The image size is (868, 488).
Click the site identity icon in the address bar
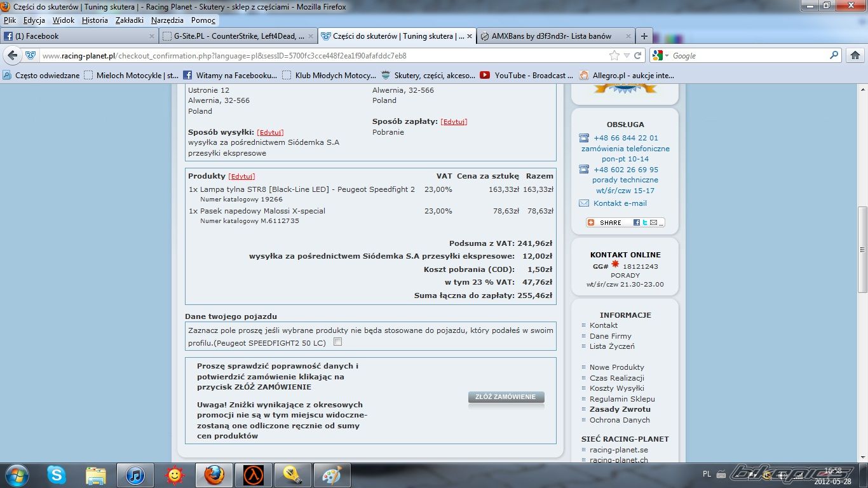[x=31, y=56]
